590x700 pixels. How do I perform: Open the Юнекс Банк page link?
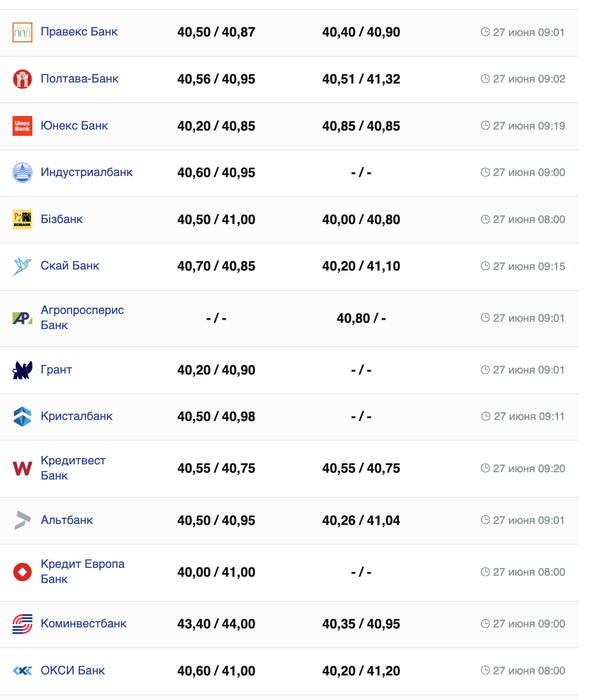[x=75, y=126]
